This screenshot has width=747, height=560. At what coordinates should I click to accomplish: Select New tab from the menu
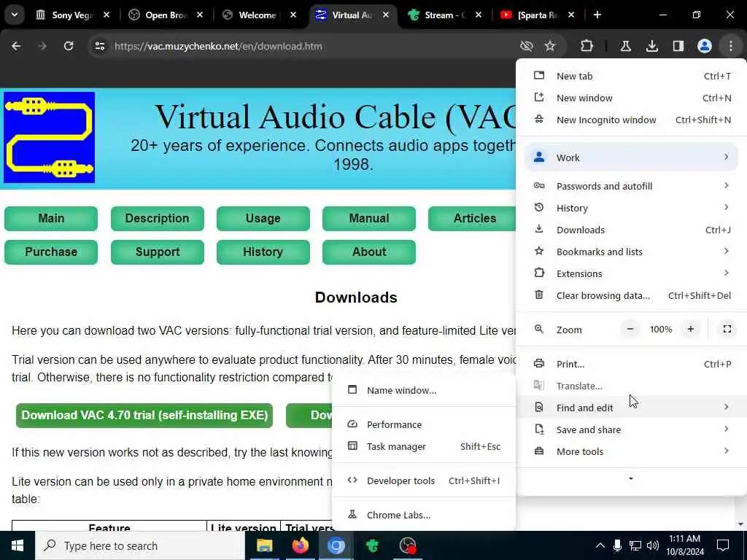tap(631, 76)
